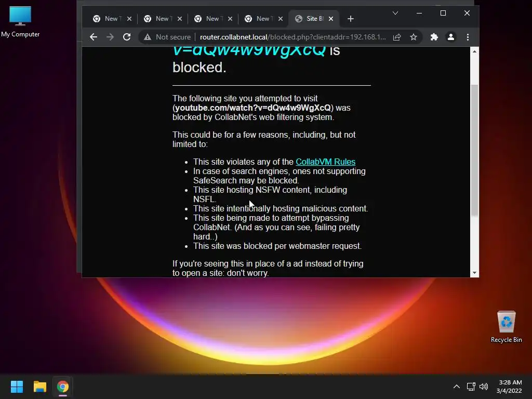Close the Chrome window
This screenshot has width=532, height=399.
[x=467, y=13]
